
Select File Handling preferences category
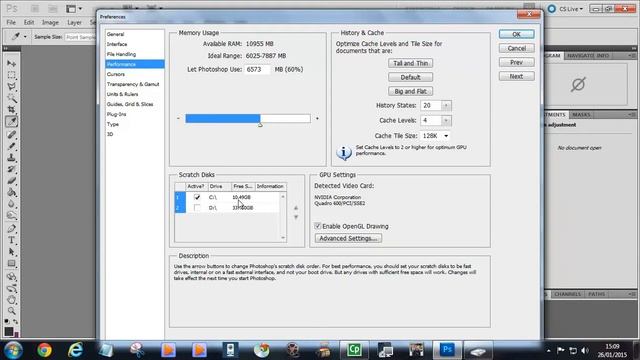point(121,54)
